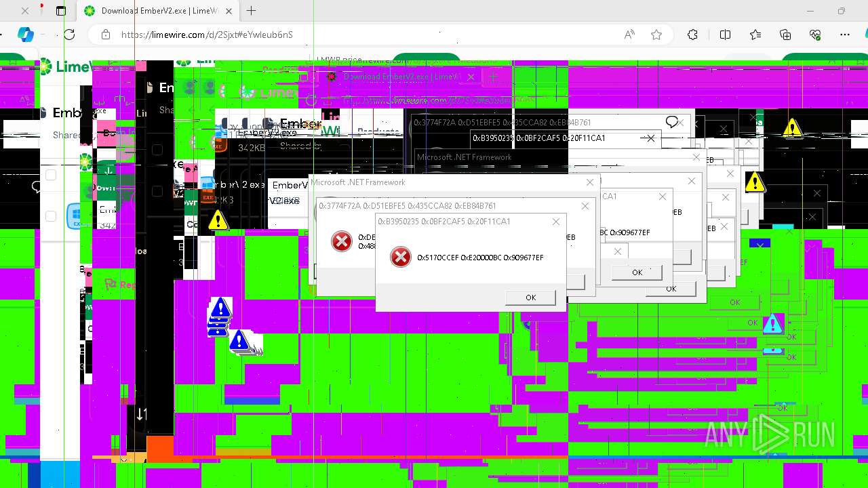868x488 pixels.
Task: Click lower blue warning triangle icon
Action: (x=238, y=340)
